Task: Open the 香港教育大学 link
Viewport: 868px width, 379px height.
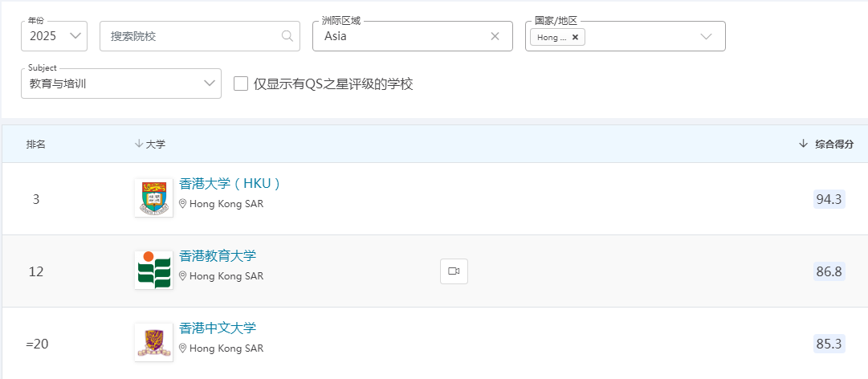Action: click(x=218, y=256)
